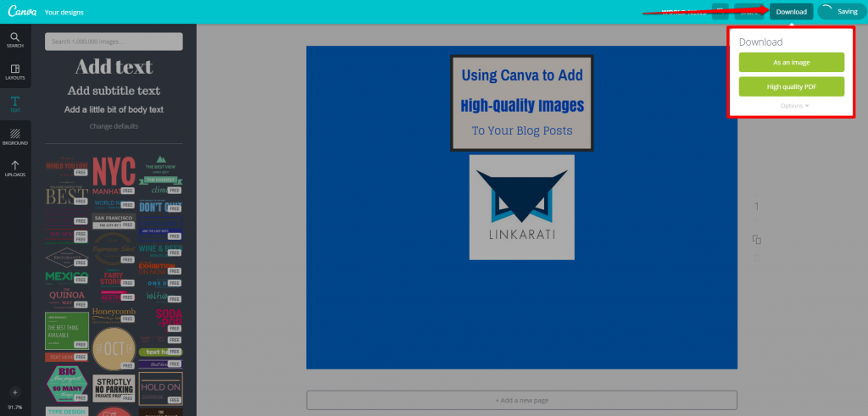
Task: Duplicate the page with copy icon
Action: 757,239
